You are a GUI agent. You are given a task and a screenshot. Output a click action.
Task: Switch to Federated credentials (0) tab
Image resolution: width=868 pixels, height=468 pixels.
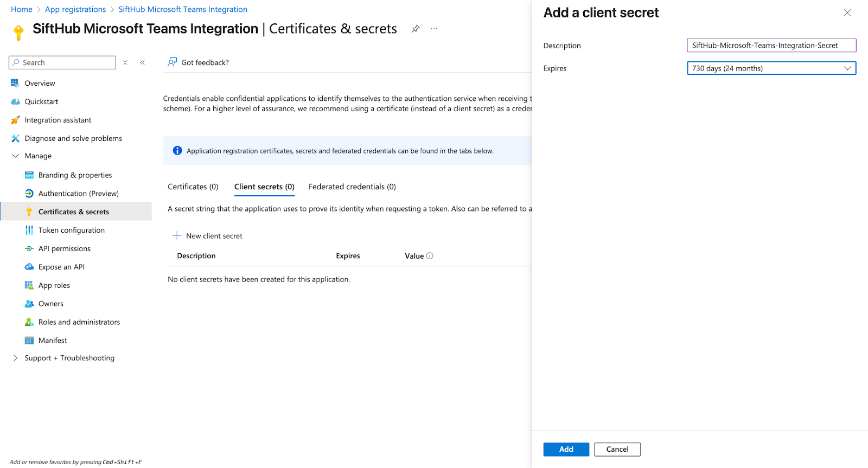(x=352, y=187)
